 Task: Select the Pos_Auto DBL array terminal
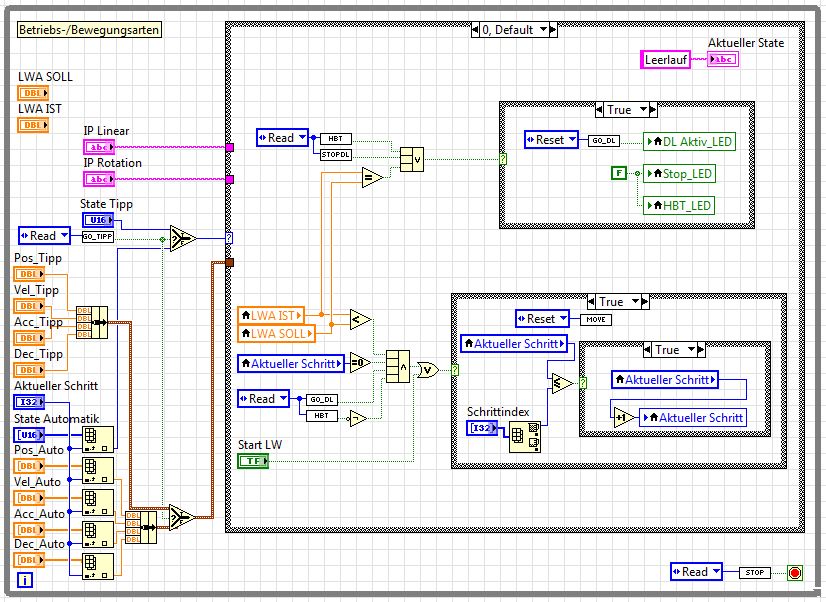[29, 466]
